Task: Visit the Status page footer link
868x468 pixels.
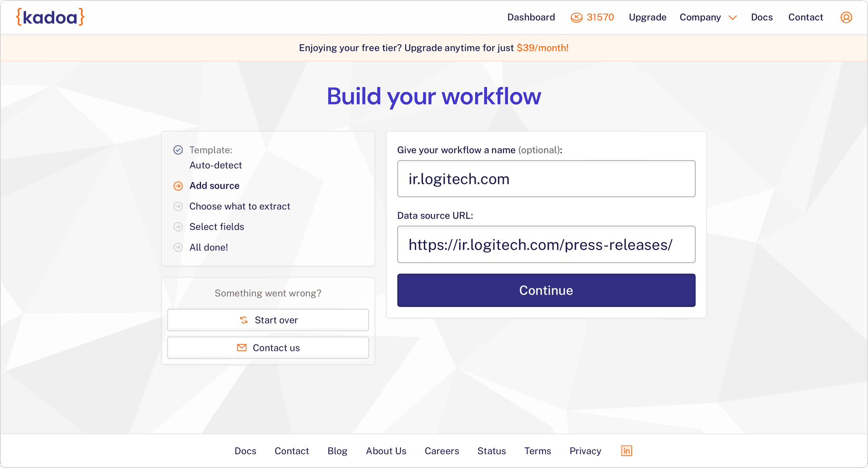Action: coord(491,451)
